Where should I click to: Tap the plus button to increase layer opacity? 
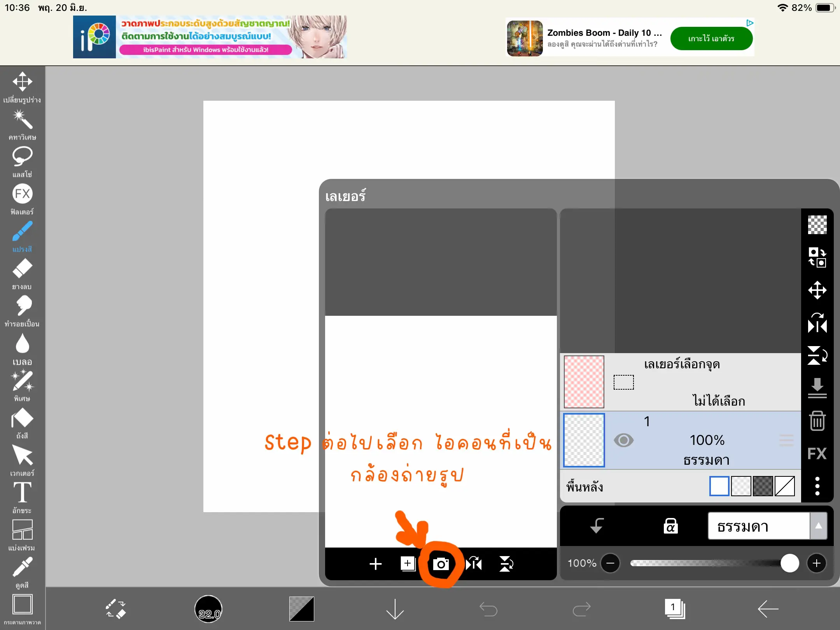(817, 563)
